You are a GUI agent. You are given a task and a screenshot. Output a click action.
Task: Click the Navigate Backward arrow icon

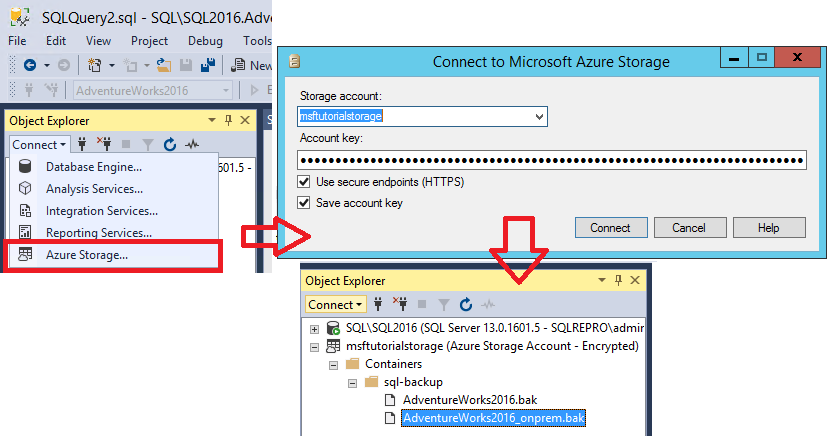(x=30, y=65)
